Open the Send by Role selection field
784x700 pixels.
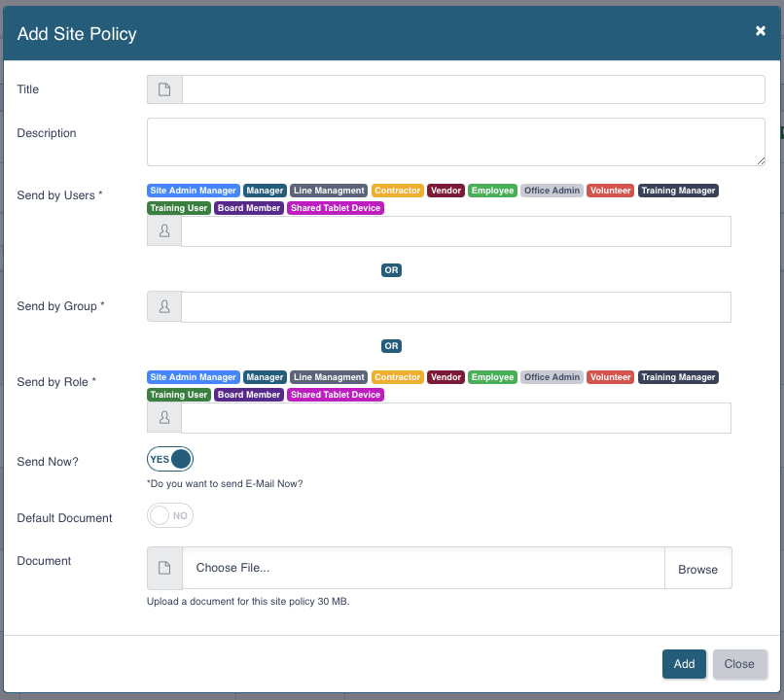(456, 418)
